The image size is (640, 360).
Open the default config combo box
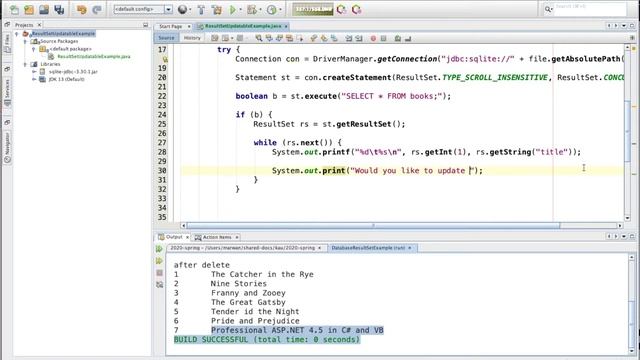click(x=143, y=9)
